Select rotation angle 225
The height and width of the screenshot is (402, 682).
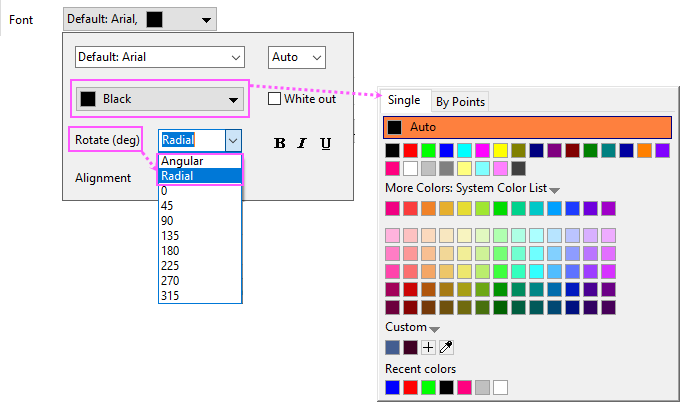200,266
